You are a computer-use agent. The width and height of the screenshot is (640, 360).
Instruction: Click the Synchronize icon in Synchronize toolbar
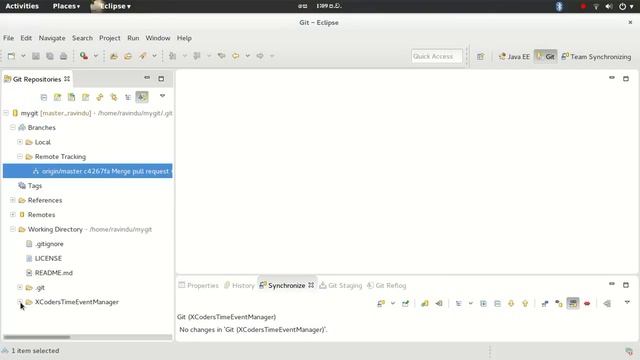click(x=381, y=303)
